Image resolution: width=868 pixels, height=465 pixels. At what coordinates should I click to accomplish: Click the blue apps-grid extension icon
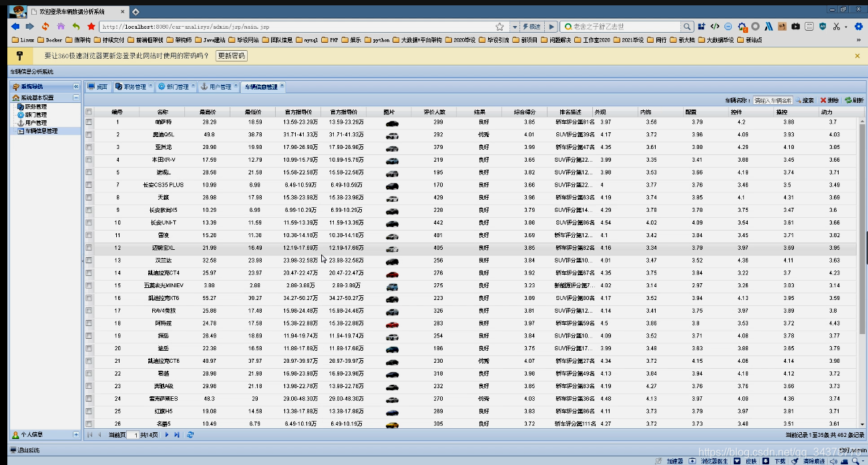[701, 27]
